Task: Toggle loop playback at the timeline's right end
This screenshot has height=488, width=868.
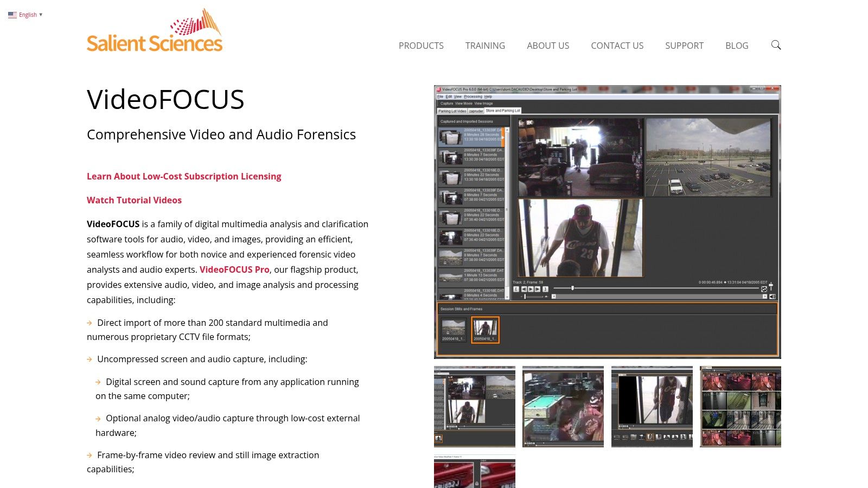Action: [764, 288]
